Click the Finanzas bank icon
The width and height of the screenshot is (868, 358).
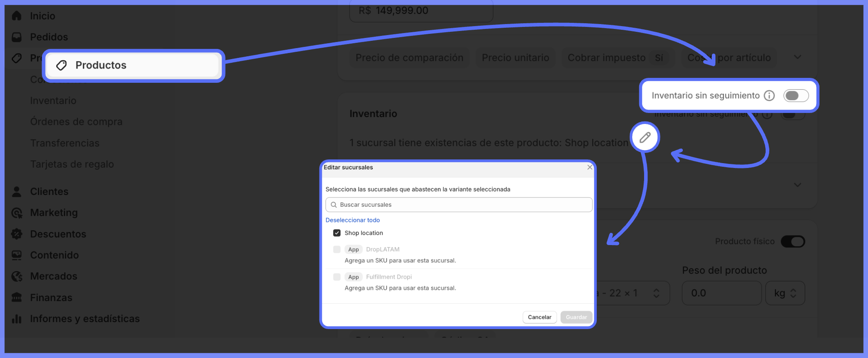point(17,298)
